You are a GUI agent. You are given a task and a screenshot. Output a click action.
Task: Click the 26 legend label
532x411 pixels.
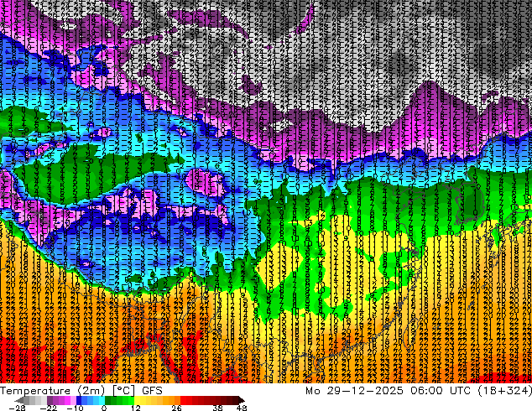tap(176, 408)
